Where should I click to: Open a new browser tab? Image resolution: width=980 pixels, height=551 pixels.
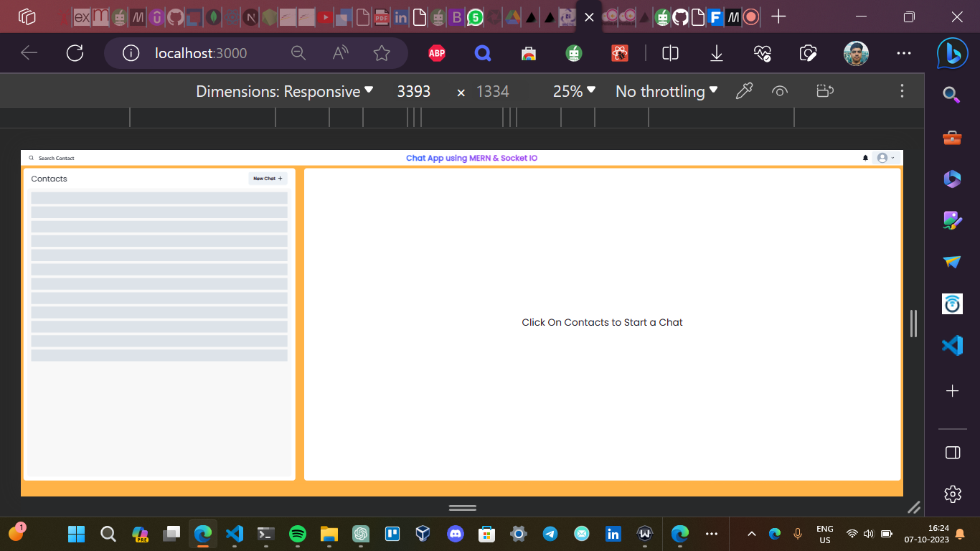(x=778, y=17)
